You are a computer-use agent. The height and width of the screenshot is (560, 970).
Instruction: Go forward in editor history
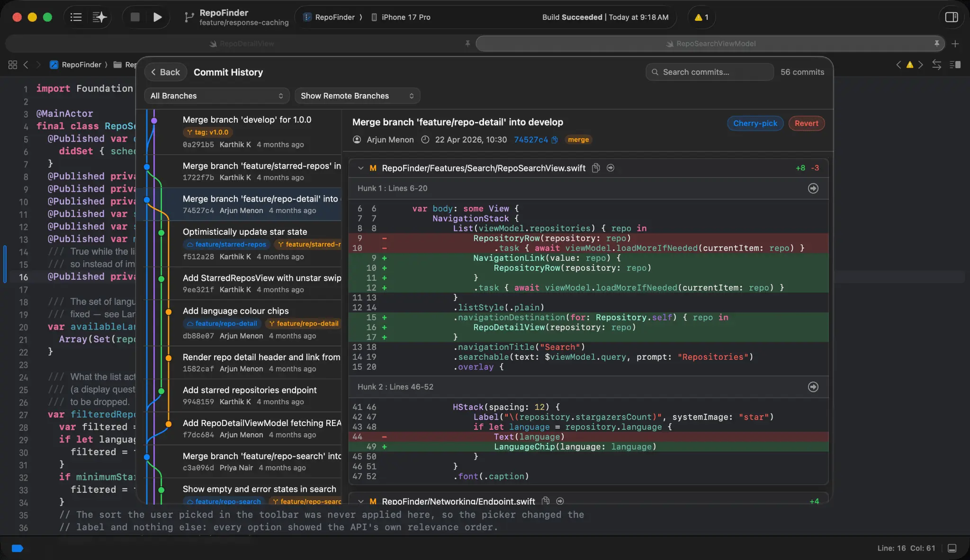[x=38, y=64]
